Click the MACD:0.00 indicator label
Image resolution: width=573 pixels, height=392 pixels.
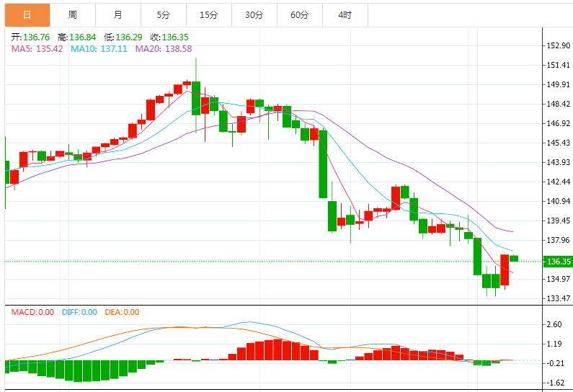(32, 312)
